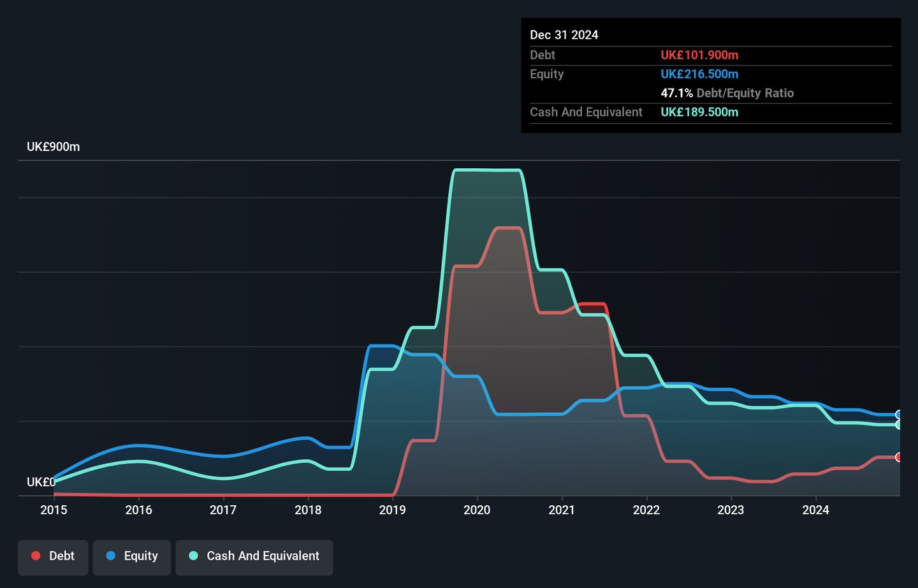918x588 pixels.
Task: Select the teal Cash endpoint marker
Action: [899, 424]
